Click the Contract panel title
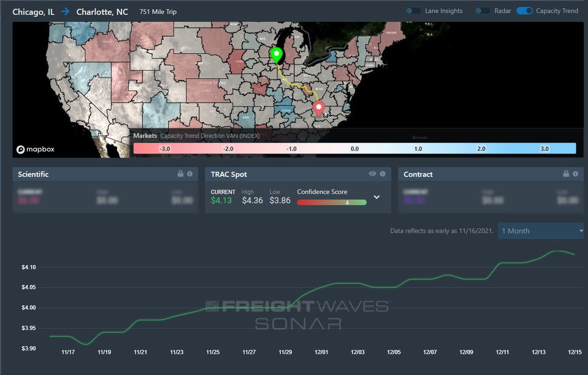Image resolution: width=588 pixels, height=375 pixels. (418, 174)
